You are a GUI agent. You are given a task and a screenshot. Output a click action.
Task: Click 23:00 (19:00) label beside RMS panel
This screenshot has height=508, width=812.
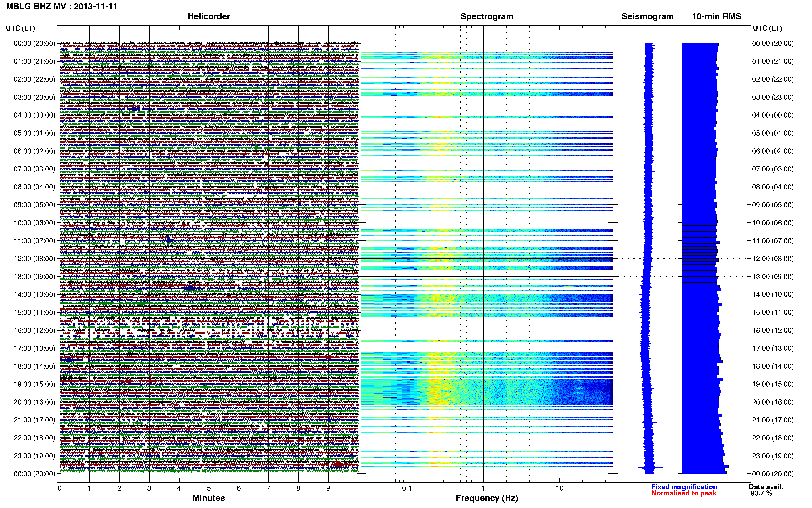[x=773, y=456]
